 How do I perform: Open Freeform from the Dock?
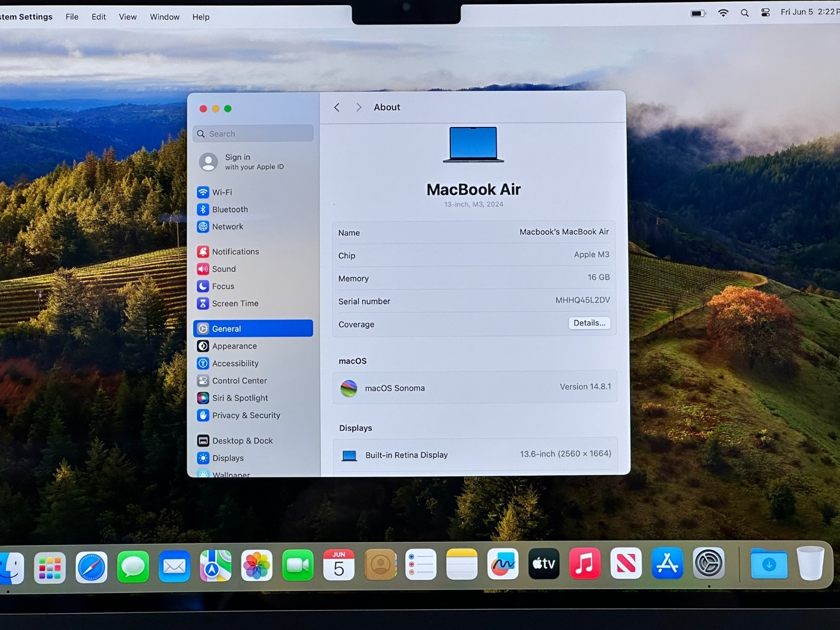click(503, 564)
